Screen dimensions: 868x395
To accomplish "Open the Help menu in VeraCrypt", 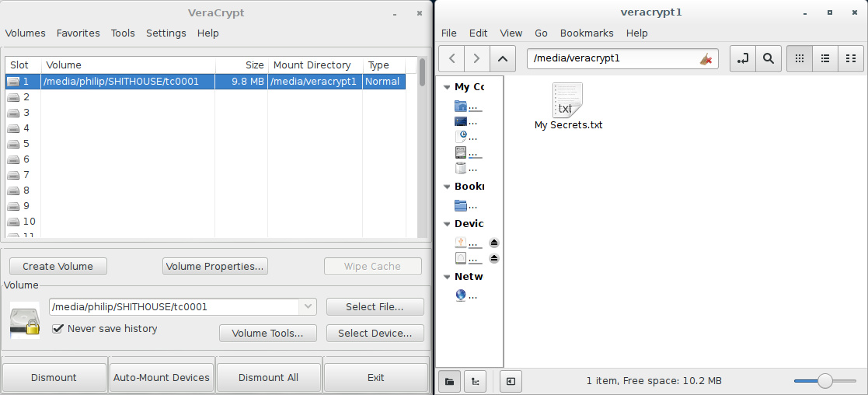I will click(208, 33).
